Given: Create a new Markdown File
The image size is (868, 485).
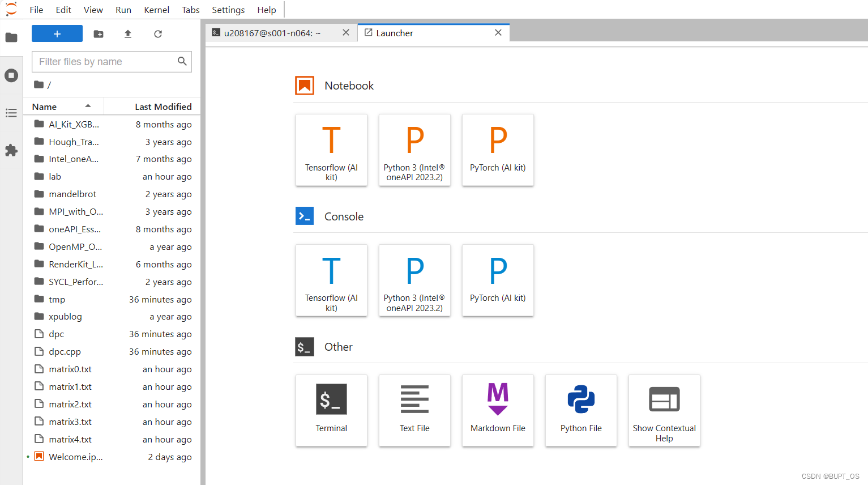Looking at the screenshot, I should 498,411.
